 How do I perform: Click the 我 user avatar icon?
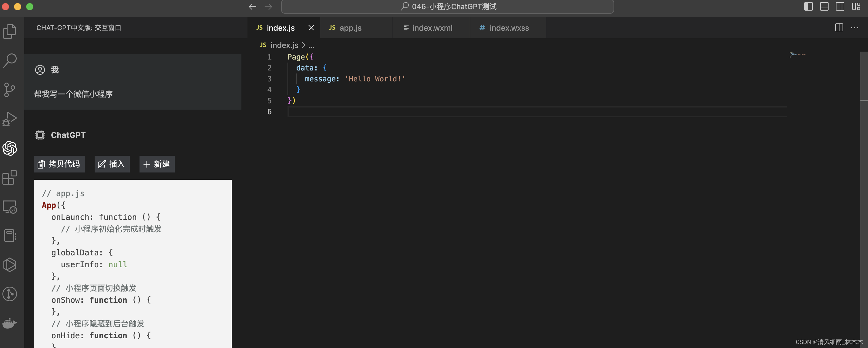tap(40, 70)
